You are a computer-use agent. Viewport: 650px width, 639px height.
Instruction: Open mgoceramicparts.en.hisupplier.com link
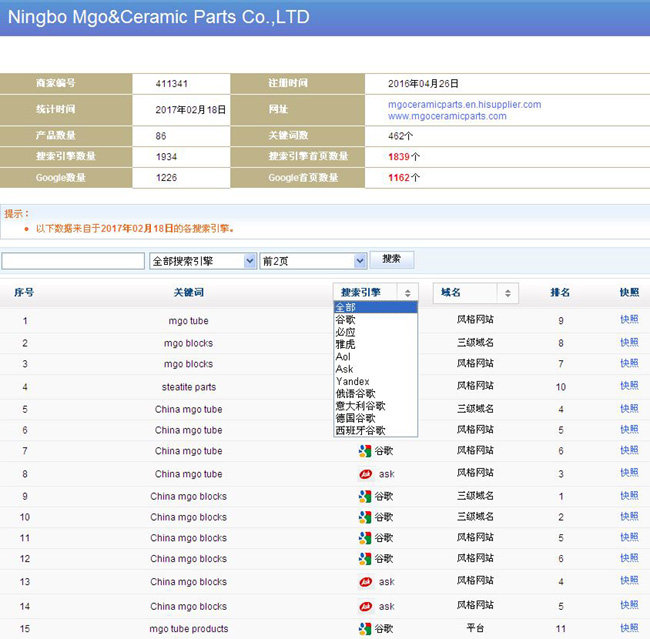pos(464,104)
